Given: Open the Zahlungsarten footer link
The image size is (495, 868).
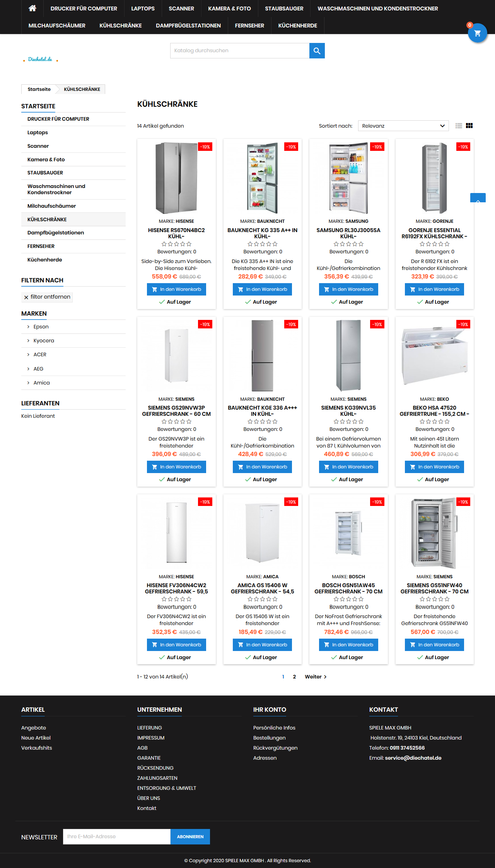Looking at the screenshot, I should (x=157, y=778).
